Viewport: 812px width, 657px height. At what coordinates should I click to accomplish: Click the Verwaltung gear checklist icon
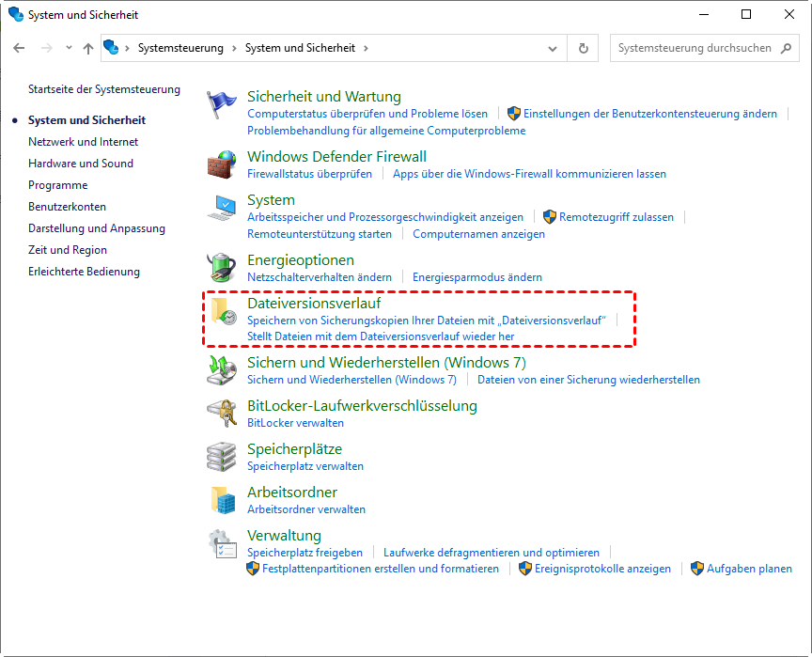click(x=223, y=543)
